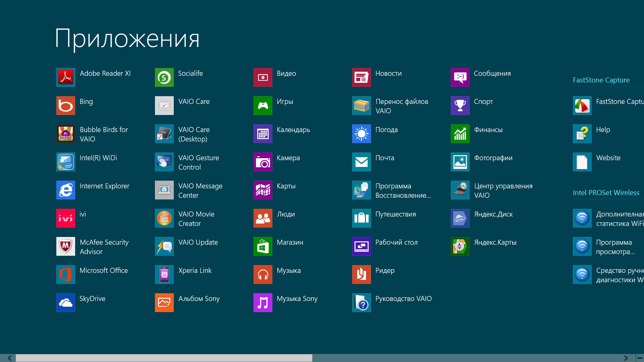Open the Яндекс.Диск app icon
This screenshot has width=644, height=362.
click(460, 218)
